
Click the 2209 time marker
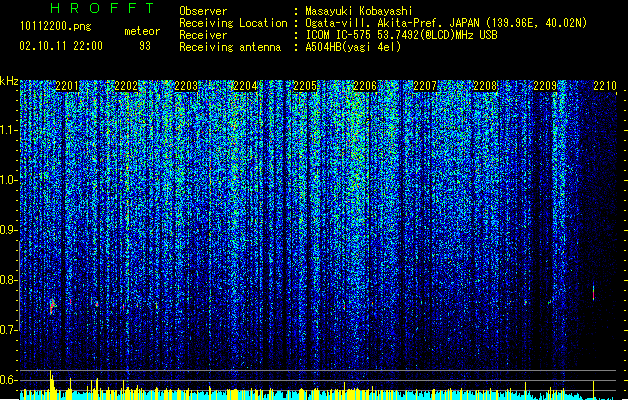(545, 86)
